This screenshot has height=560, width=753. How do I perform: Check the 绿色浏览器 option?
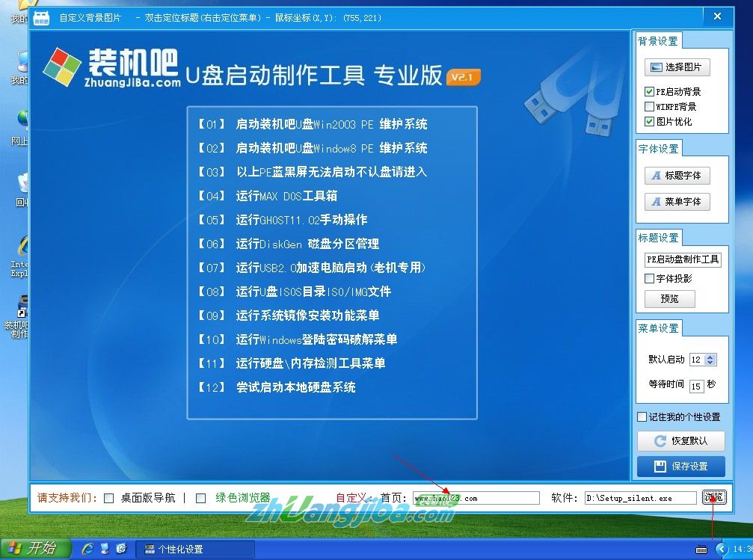(x=200, y=496)
